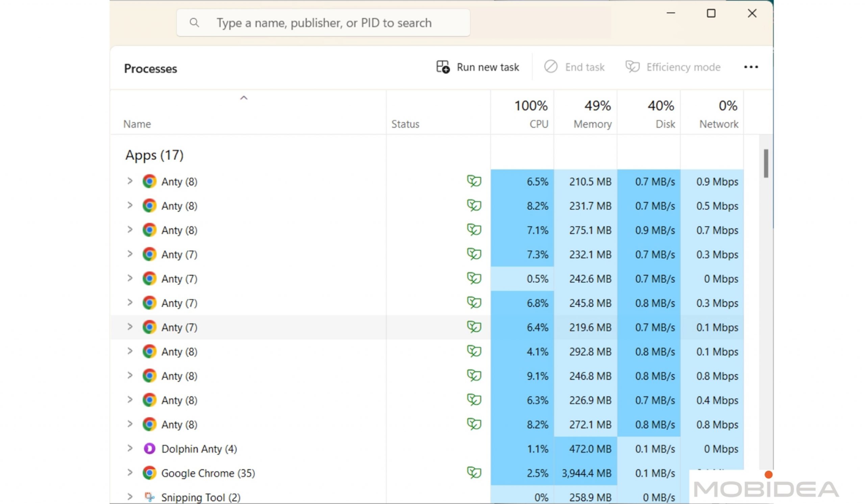Sort processes by the Disk column header
This screenshot has width=865, height=504.
(x=649, y=112)
